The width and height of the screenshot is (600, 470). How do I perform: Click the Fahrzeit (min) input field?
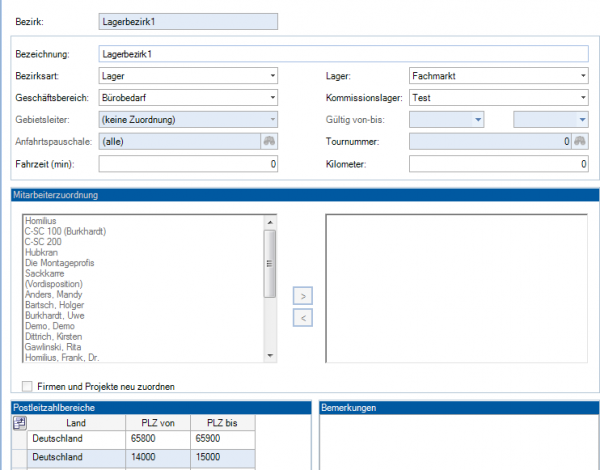(188, 164)
